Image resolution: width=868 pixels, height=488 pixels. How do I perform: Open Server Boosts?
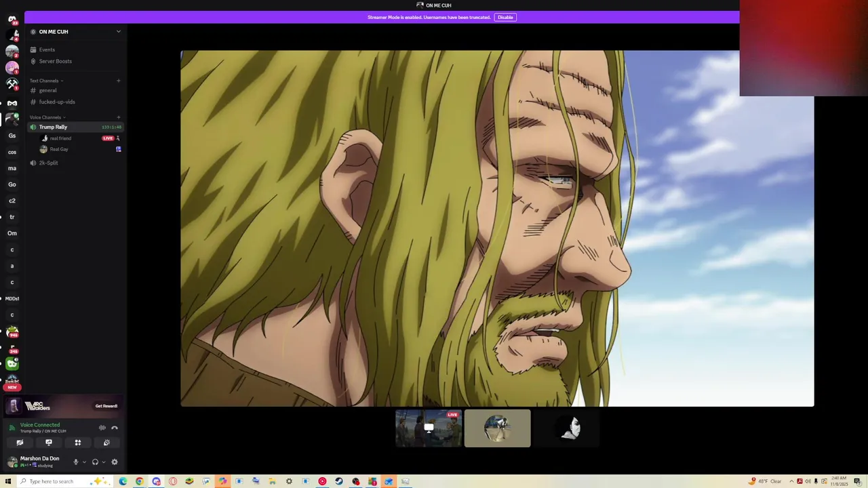tap(55, 61)
